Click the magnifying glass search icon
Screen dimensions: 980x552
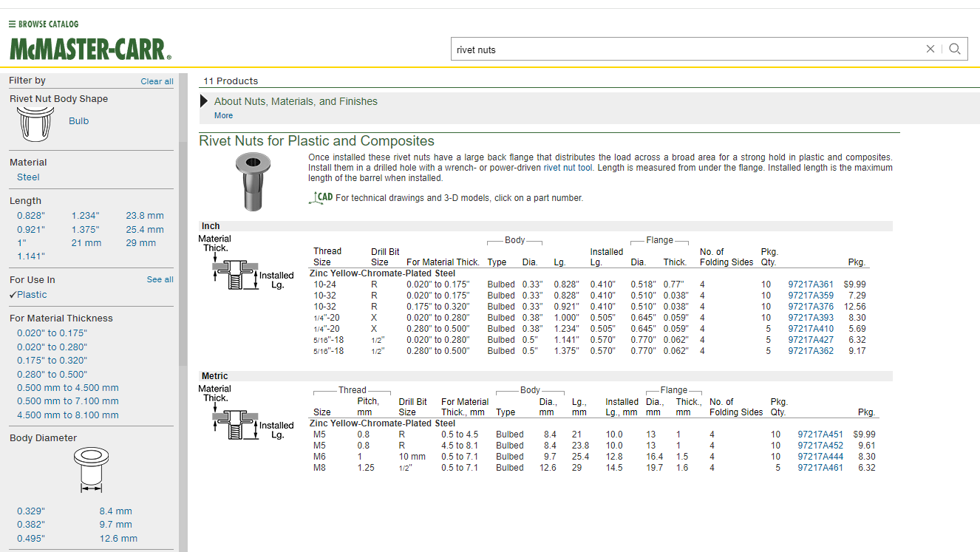click(x=955, y=49)
